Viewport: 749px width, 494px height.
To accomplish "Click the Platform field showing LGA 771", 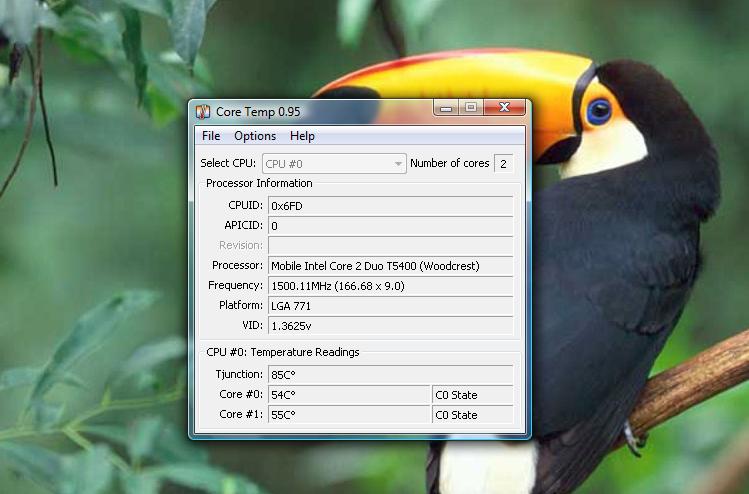I will tap(390, 306).
